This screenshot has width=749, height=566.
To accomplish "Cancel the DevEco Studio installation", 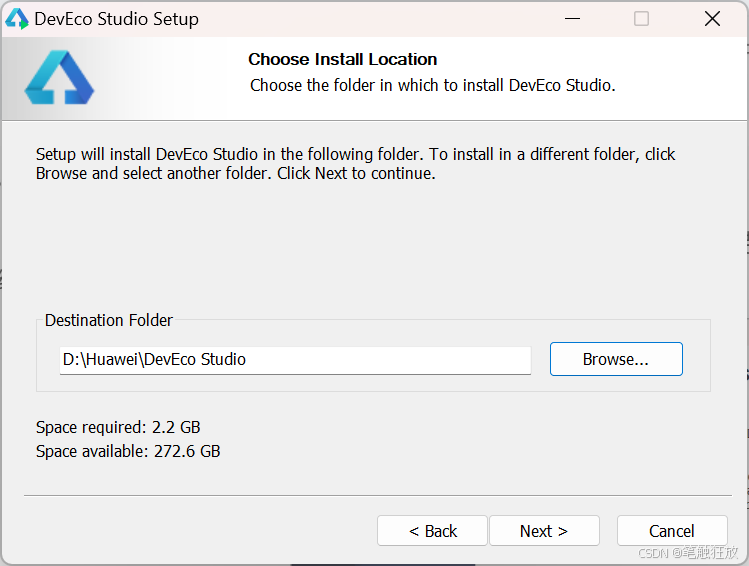I will click(672, 531).
